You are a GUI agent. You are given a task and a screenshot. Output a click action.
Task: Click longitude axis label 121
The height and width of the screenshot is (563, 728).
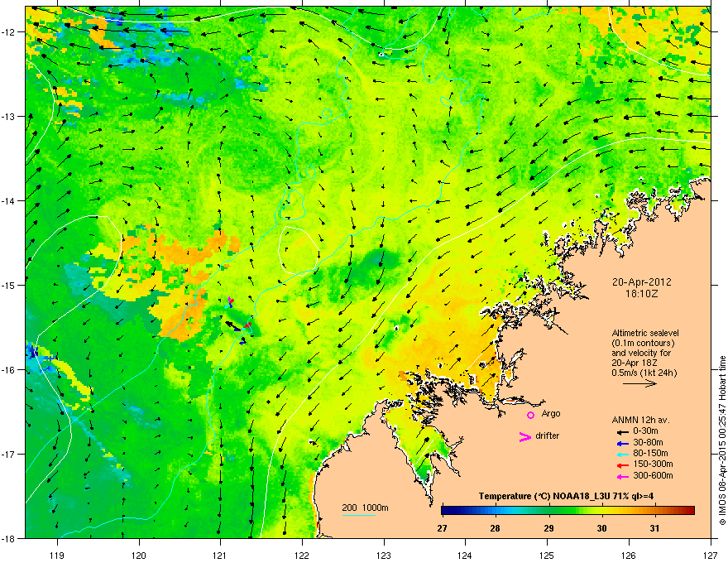pyautogui.click(x=220, y=555)
